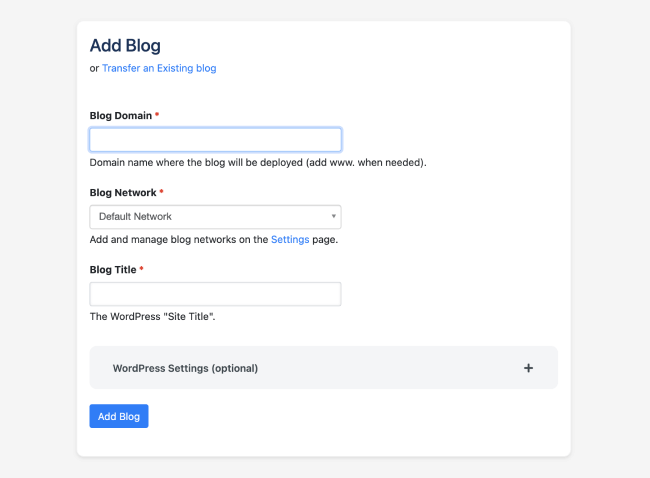
Task: Click the Blog Domain field label
Action: click(121, 115)
